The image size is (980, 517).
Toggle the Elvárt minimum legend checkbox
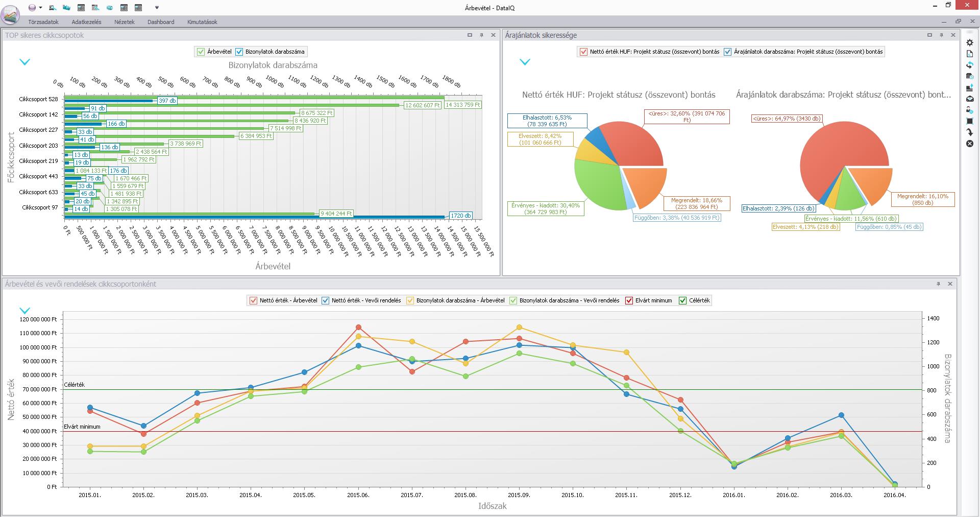pos(629,300)
